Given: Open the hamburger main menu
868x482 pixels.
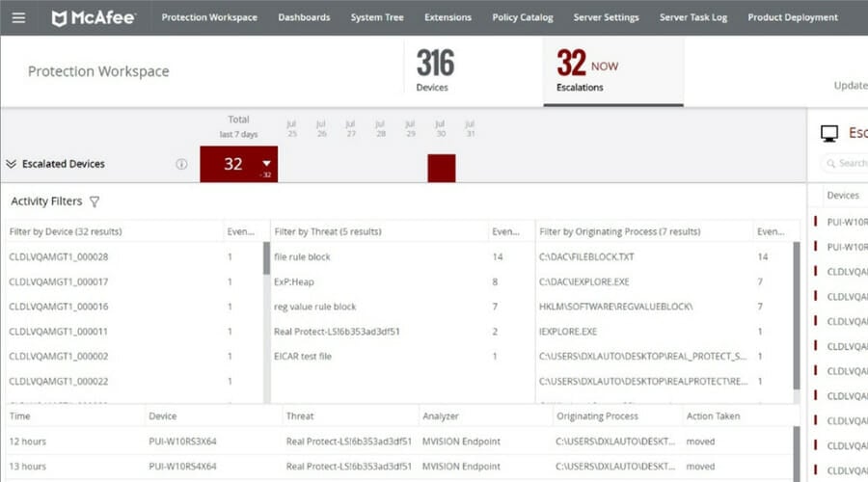Looking at the screenshot, I should pyautogui.click(x=18, y=17).
